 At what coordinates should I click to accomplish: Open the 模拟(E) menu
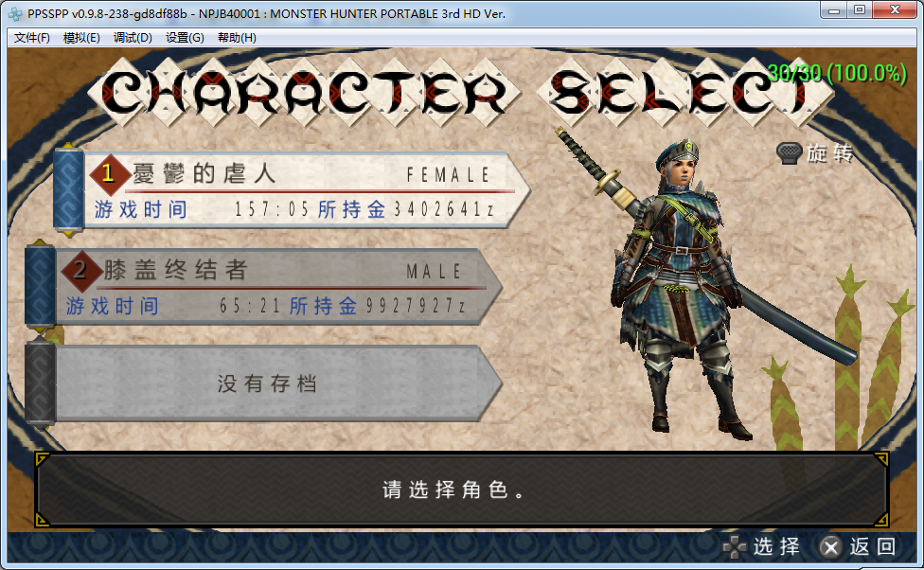[x=81, y=38]
